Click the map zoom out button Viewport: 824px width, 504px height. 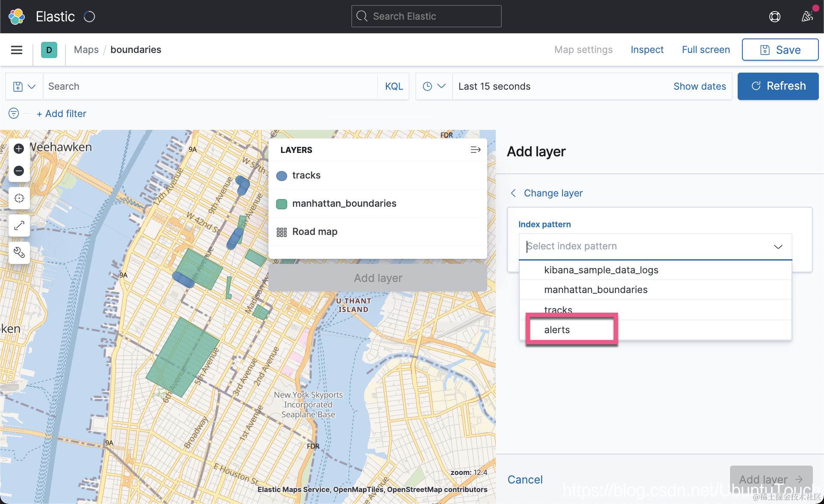(19, 171)
